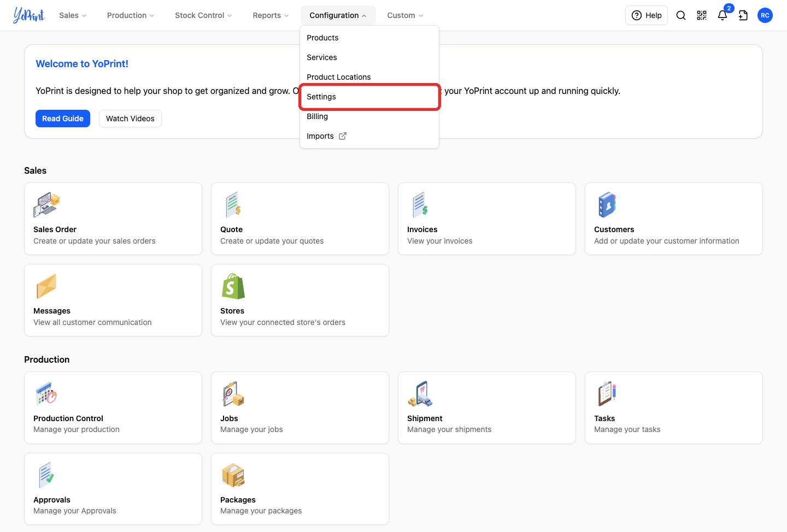787x532 pixels.
Task: Click the Sales Order card icon
Action: [x=46, y=205]
